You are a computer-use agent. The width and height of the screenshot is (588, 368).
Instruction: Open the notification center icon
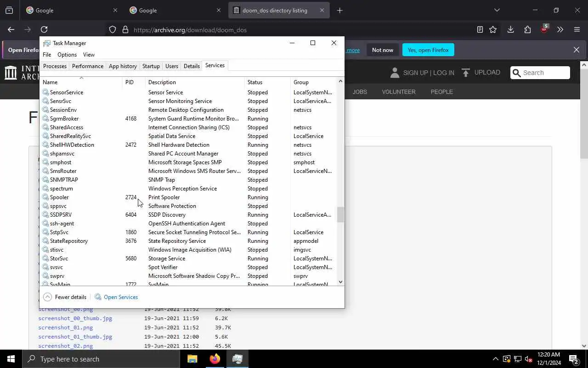click(573, 359)
